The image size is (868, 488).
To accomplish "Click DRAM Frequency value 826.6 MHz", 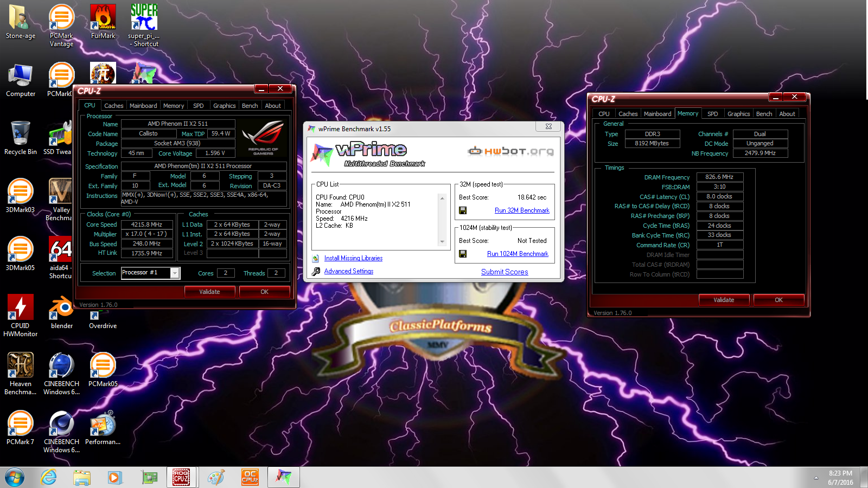I will 719,177.
